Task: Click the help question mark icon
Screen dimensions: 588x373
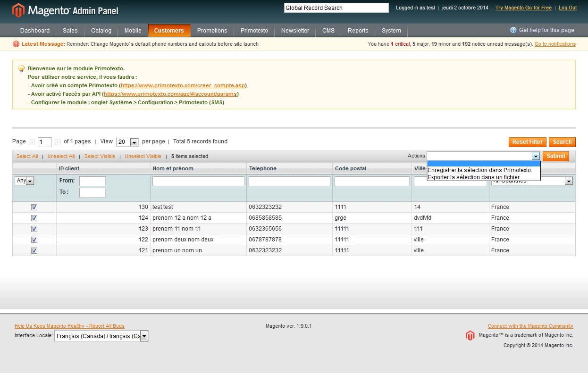Action: tap(513, 30)
